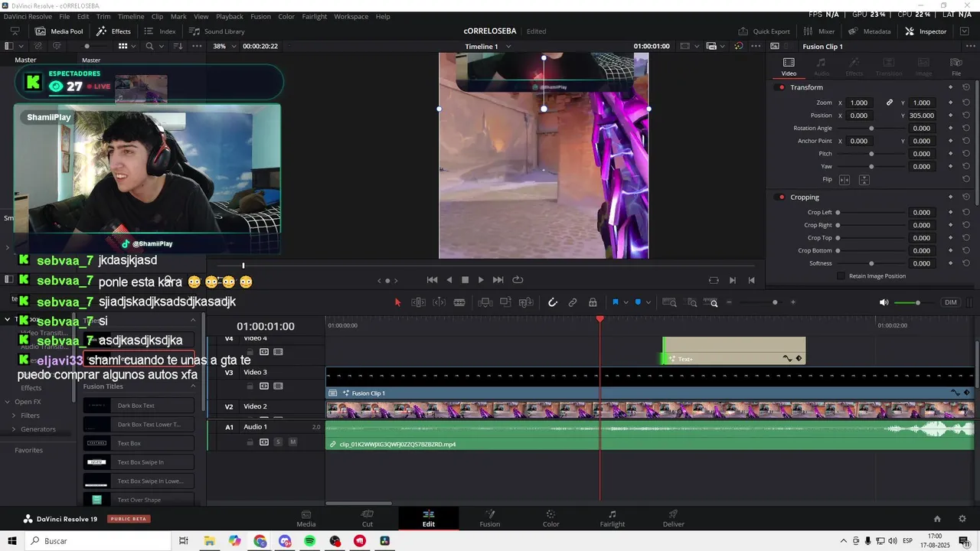
Task: Click the Custom Zoom icon
Action: point(710,302)
